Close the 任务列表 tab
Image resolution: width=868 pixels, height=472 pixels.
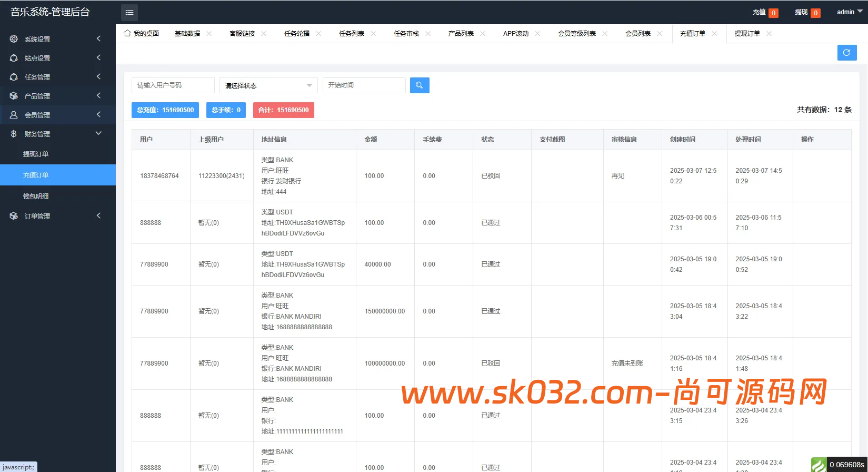coord(373,34)
